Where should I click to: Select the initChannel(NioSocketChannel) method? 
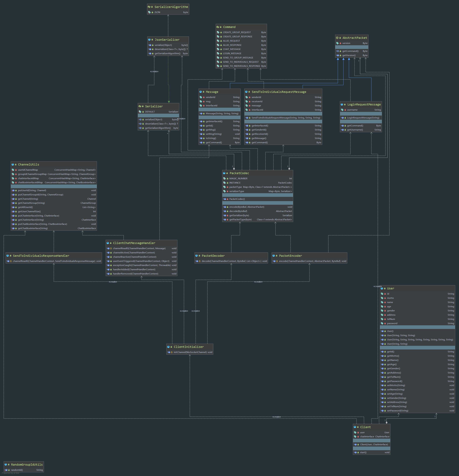click(190, 352)
